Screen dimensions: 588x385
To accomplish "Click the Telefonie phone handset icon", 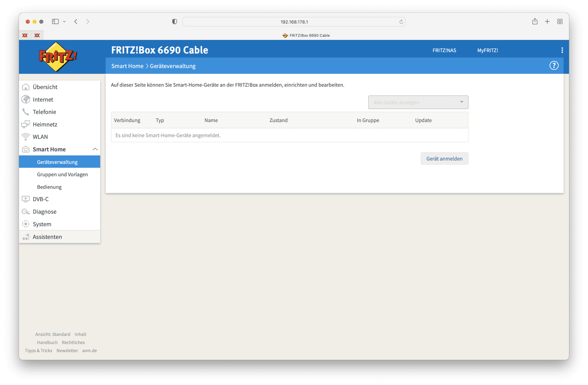I will (26, 112).
